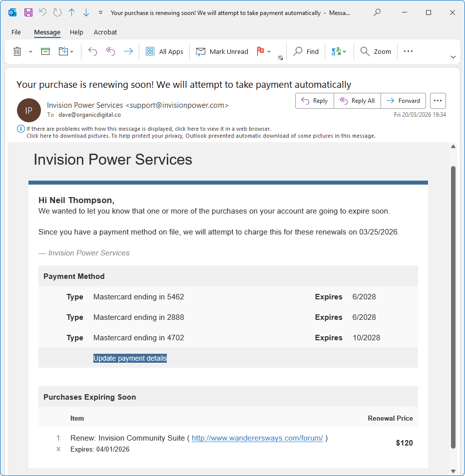Mark the message as Unread
Viewport: 465px width, 476px height.
click(x=222, y=51)
